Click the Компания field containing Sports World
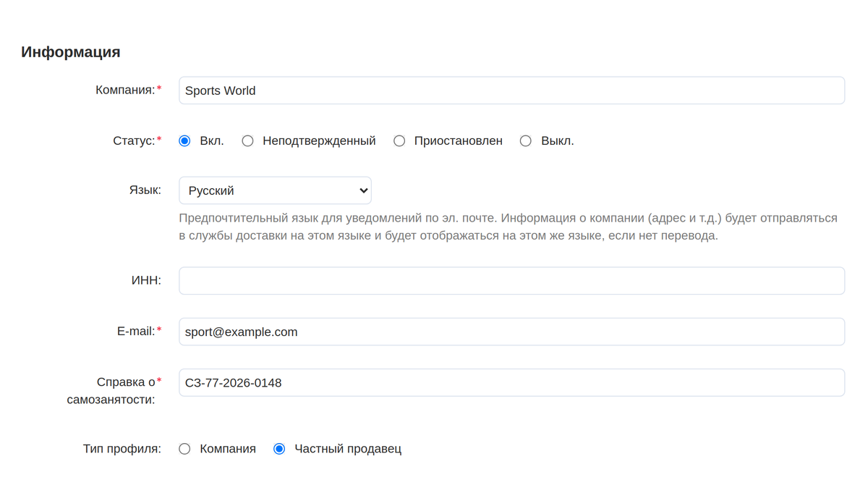Screen dimensions: 868x501 pos(511,90)
